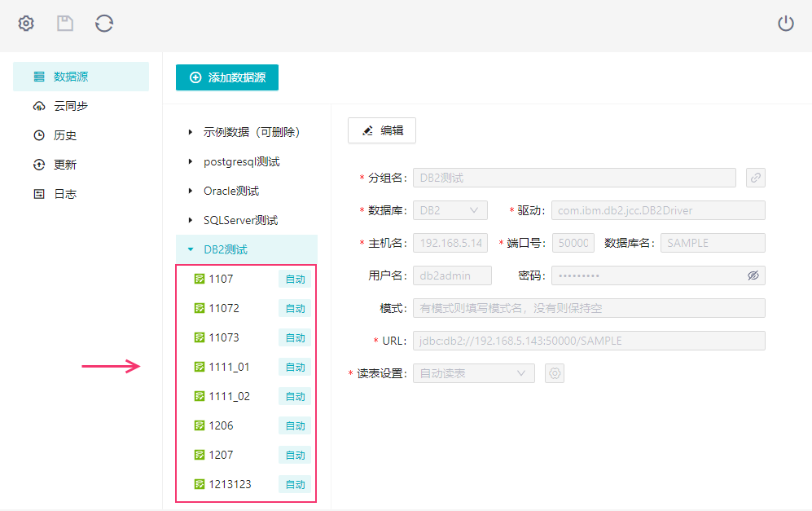Click the URL jdbc field

click(589, 341)
